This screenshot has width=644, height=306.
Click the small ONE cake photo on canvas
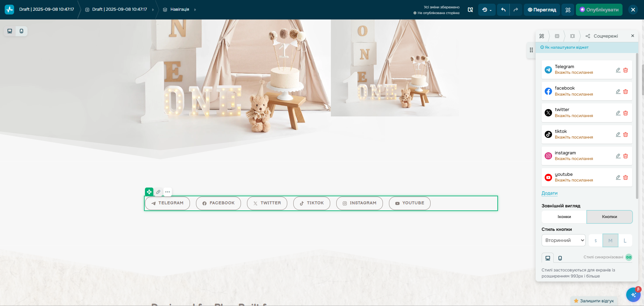[395, 68]
